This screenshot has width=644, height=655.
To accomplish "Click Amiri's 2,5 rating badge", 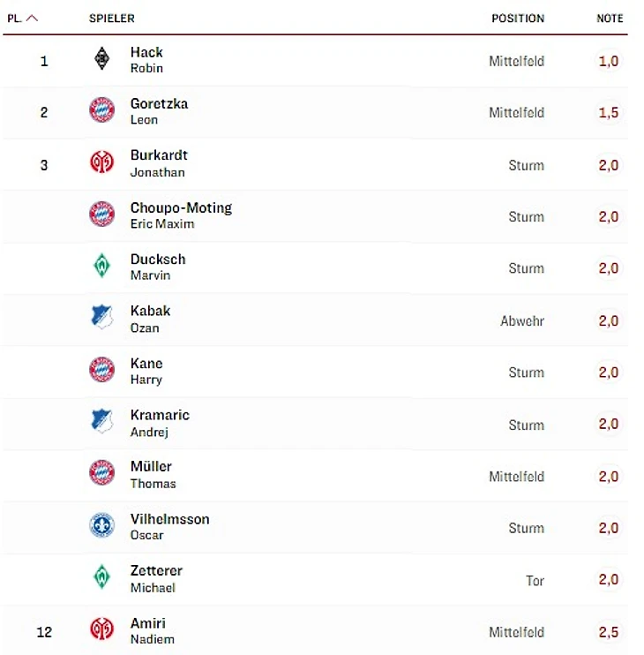I will click(x=609, y=632).
